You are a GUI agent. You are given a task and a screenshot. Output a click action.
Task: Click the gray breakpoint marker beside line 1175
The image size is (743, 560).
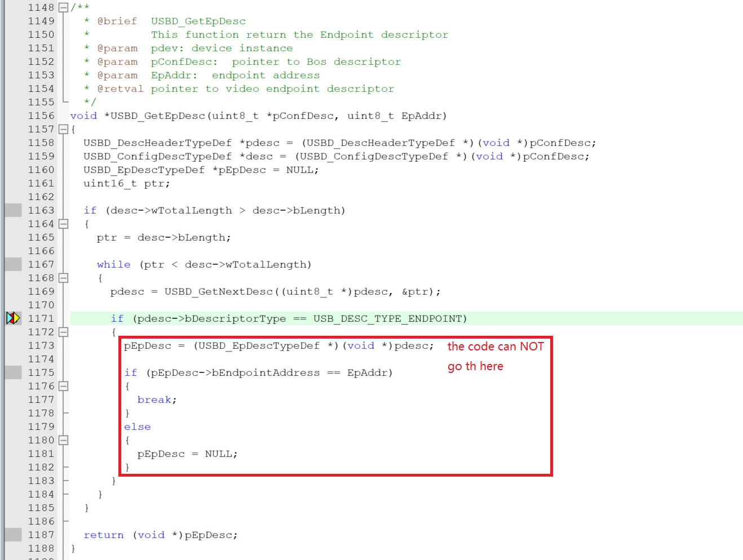click(x=12, y=372)
